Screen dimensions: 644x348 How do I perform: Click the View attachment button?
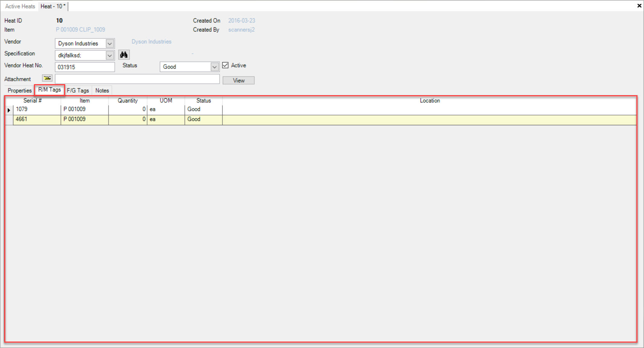[239, 80]
